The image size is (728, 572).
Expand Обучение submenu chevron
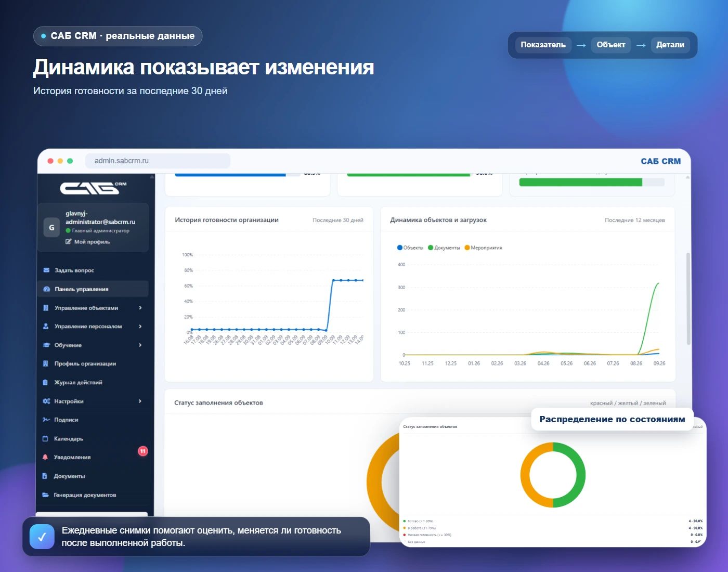coord(140,345)
